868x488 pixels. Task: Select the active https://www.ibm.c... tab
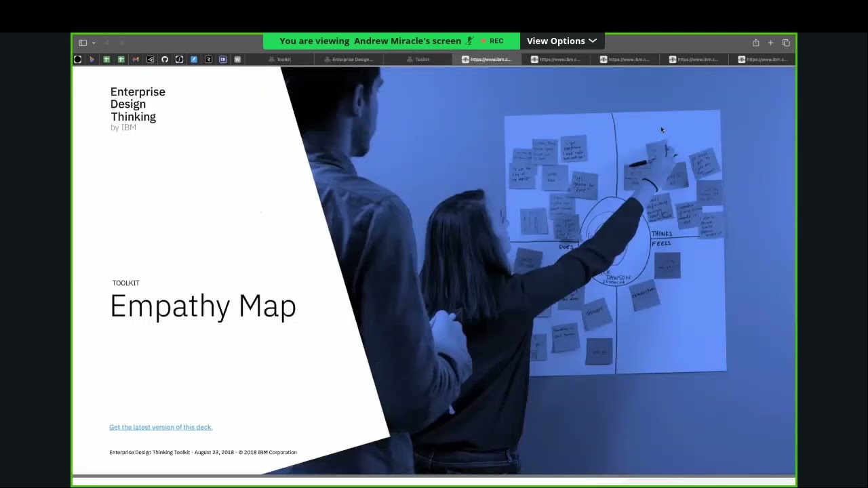tap(487, 60)
